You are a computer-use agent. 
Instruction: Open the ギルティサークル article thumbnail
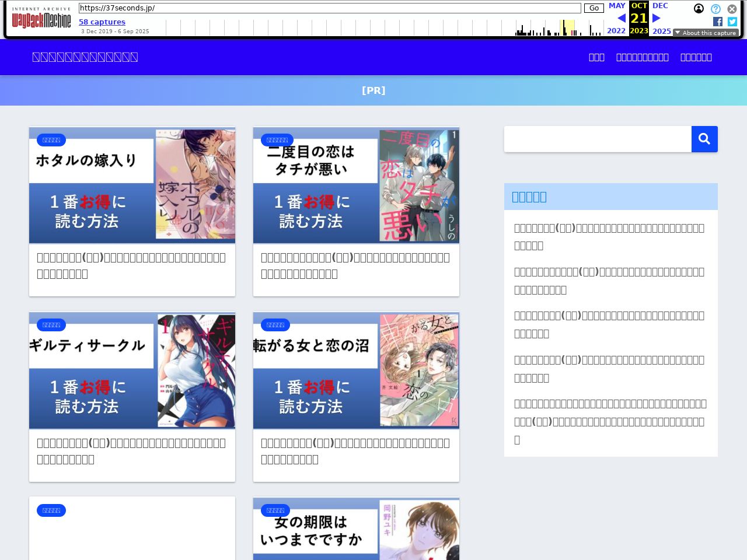(x=132, y=370)
